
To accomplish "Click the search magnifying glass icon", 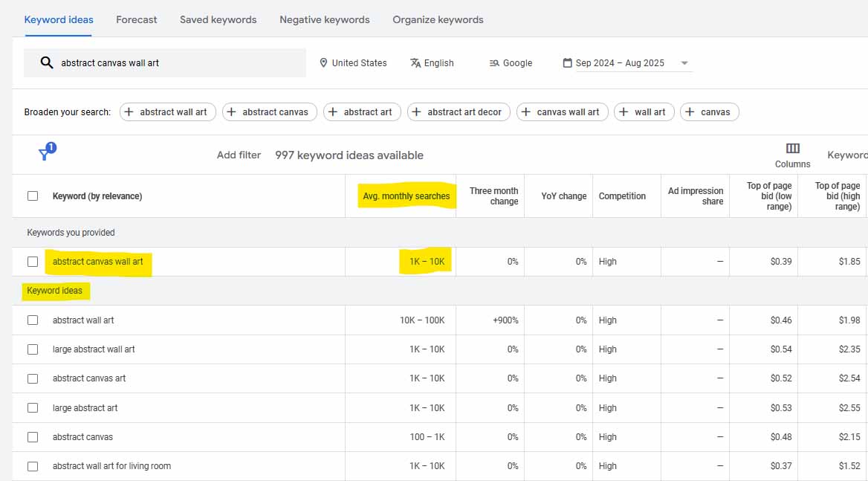I will [47, 62].
